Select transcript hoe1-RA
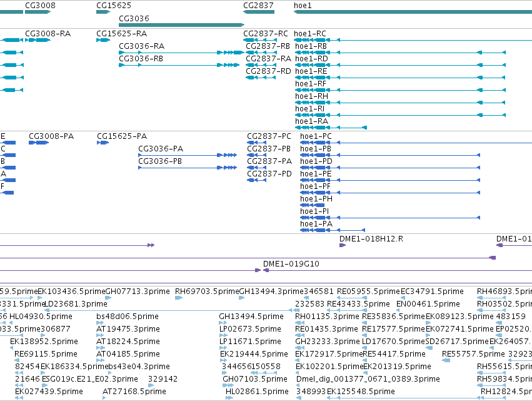Viewport: 532px width, 401px height. click(x=311, y=121)
